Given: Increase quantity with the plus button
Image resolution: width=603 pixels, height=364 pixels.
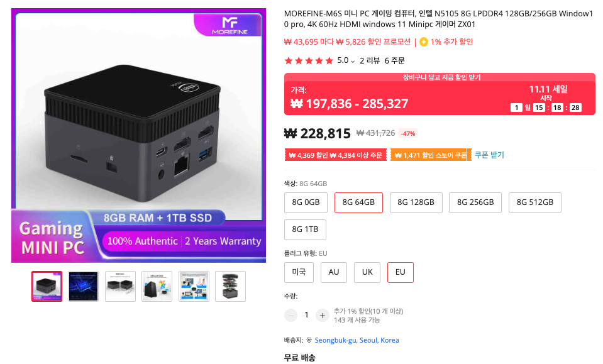Looking at the screenshot, I should pyautogui.click(x=323, y=316).
